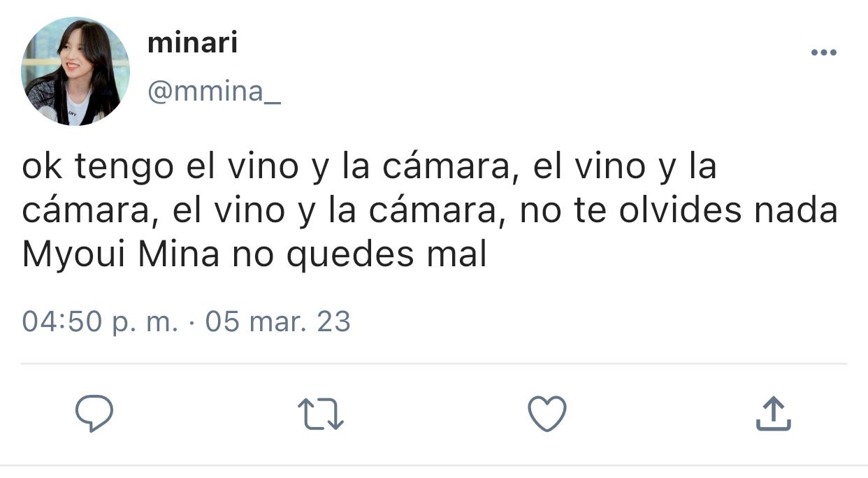Click the 04:50 p. m. timestamp
Screen dimensions: 868x478
point(100,322)
